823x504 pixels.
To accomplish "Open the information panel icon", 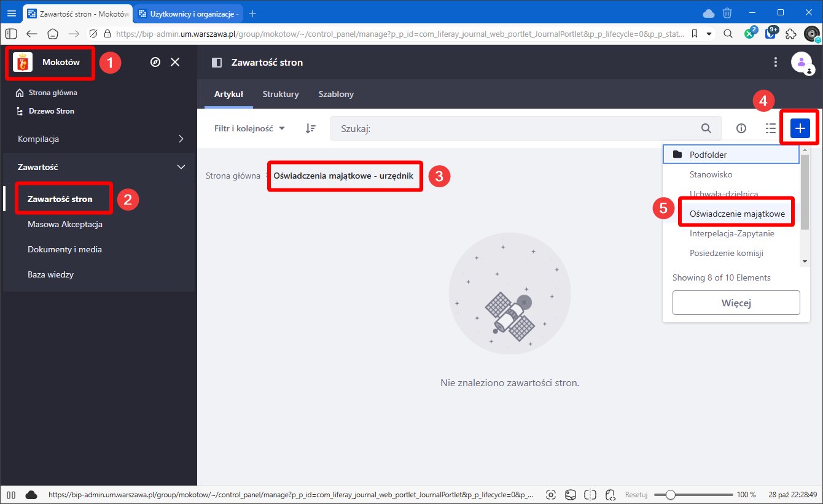I will click(741, 128).
